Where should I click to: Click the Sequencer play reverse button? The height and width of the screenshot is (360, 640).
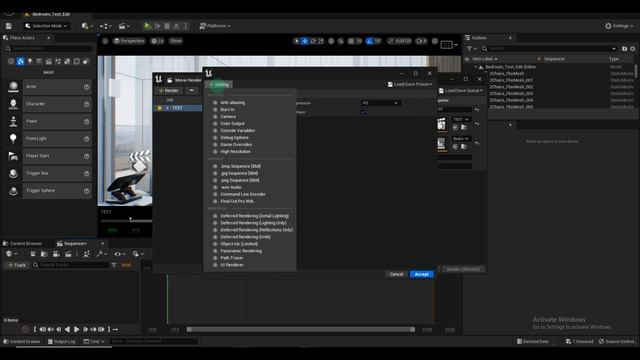coord(67,329)
